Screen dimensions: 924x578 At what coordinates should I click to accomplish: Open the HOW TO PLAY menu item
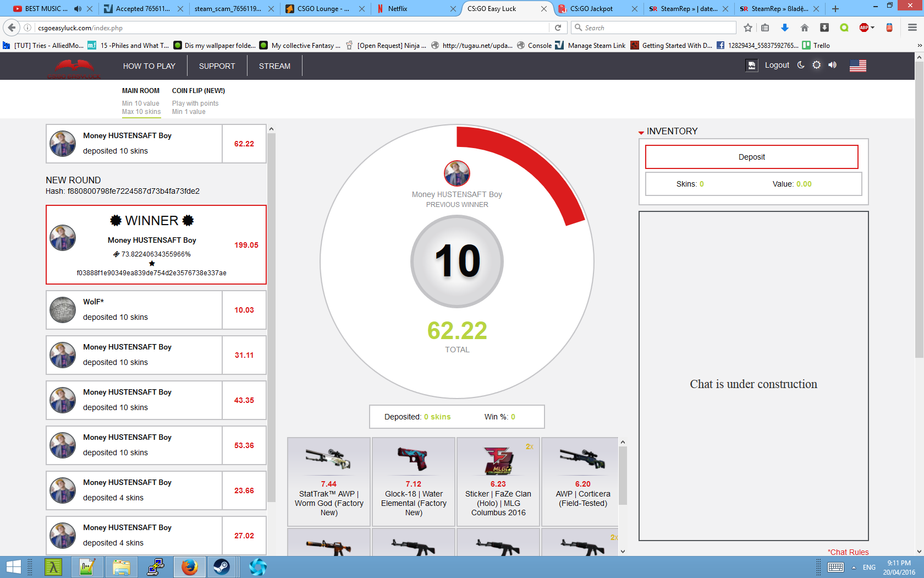coord(149,66)
